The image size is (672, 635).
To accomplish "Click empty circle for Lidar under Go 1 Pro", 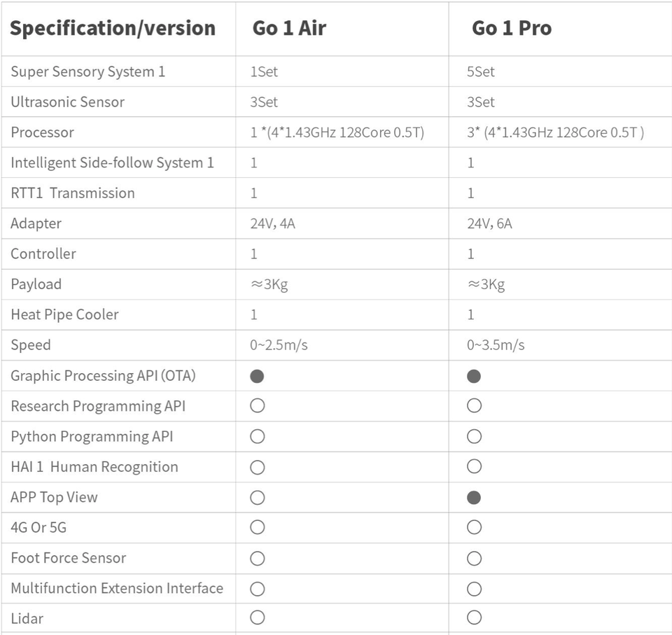I will click(474, 617).
